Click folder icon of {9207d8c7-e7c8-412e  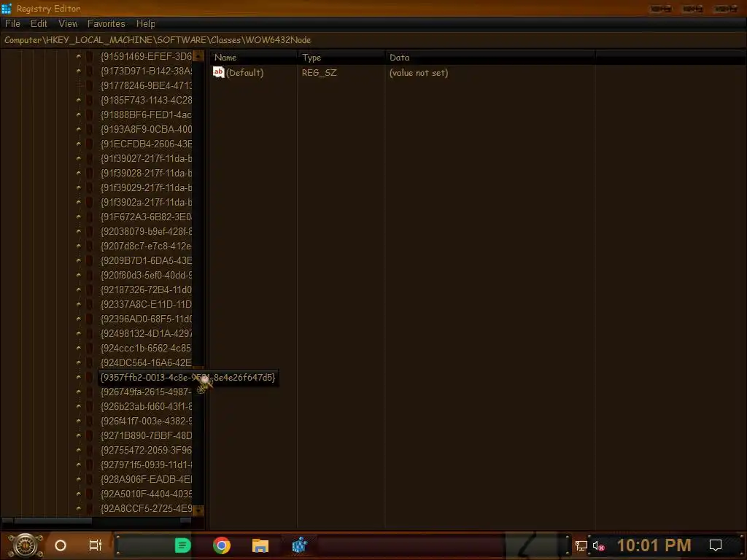click(90, 246)
